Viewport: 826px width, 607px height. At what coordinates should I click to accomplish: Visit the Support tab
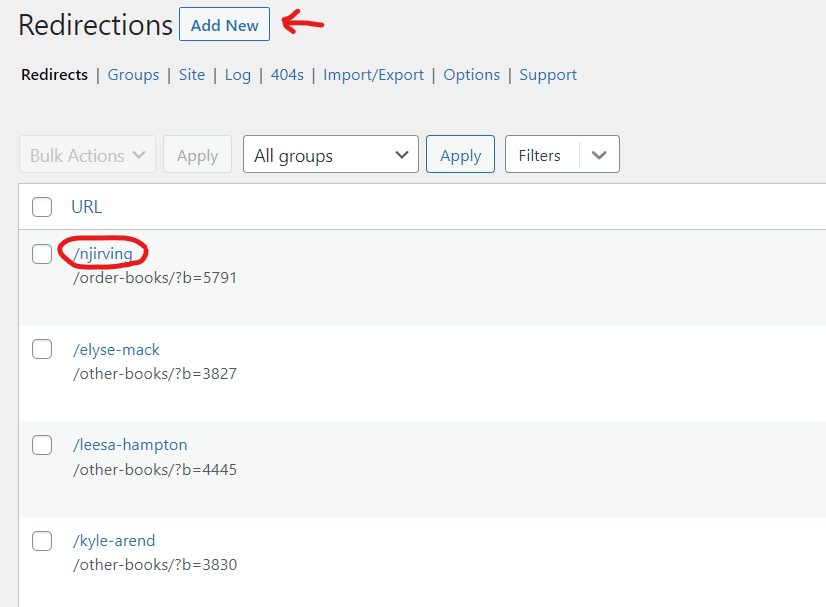pyautogui.click(x=548, y=75)
